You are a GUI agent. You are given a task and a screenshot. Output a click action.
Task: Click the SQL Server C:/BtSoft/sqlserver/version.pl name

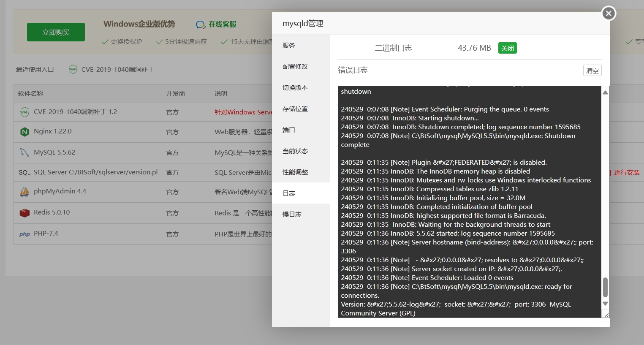point(96,172)
